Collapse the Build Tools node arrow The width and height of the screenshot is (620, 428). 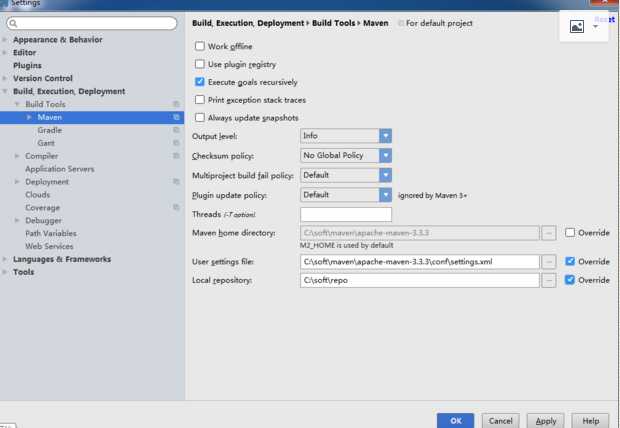[17, 104]
